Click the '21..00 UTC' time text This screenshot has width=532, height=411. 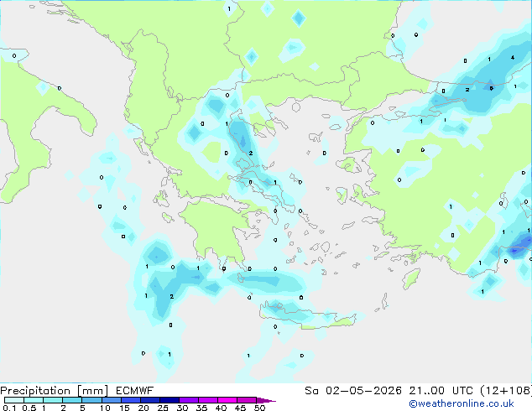tap(441, 391)
